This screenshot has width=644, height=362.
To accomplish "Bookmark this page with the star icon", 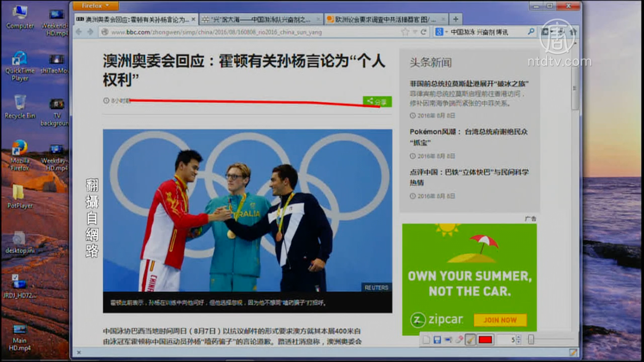I will [x=405, y=32].
